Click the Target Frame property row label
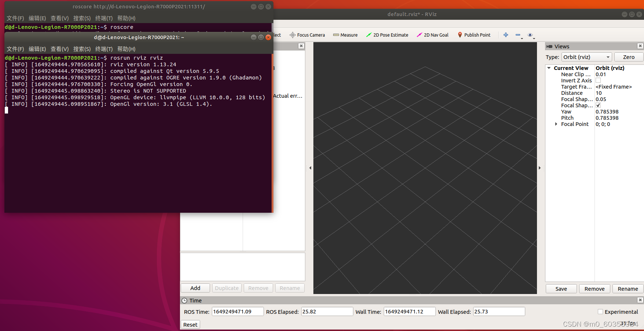Image resolution: width=644 pixels, height=331 pixels. (576, 87)
